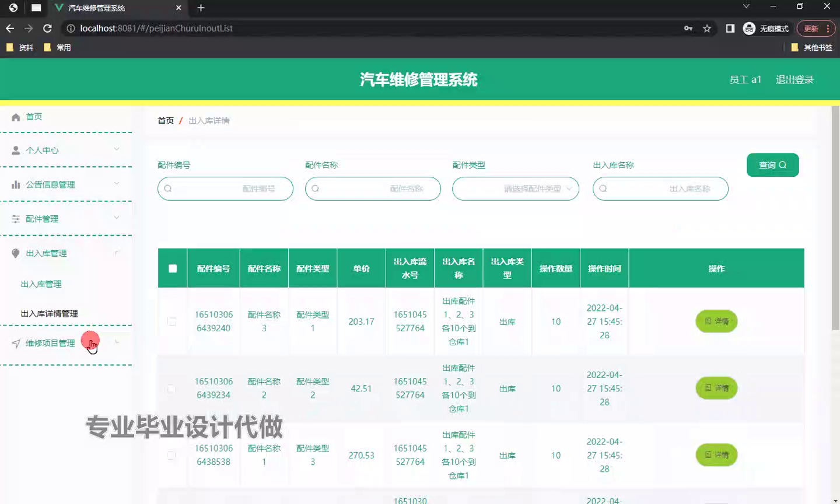Open the browser side panel icon
Viewport: 840px width, 504px height.
[x=730, y=28]
